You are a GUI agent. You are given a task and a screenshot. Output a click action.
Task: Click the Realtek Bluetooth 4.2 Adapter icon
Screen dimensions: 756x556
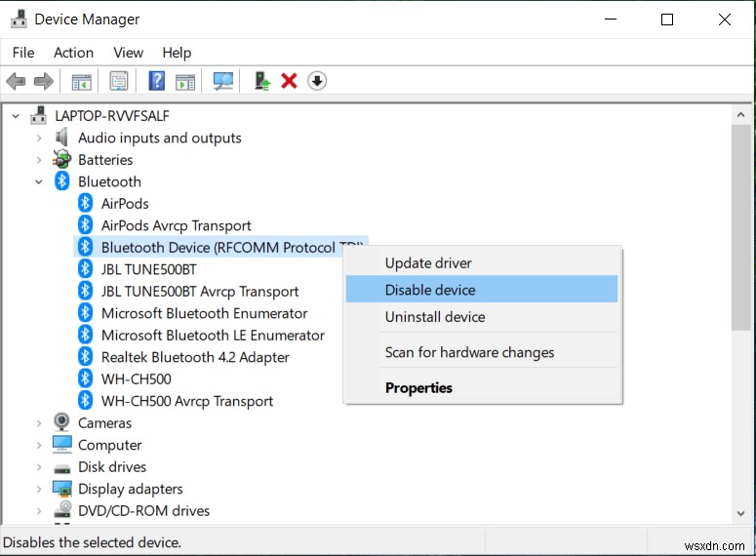(85, 357)
